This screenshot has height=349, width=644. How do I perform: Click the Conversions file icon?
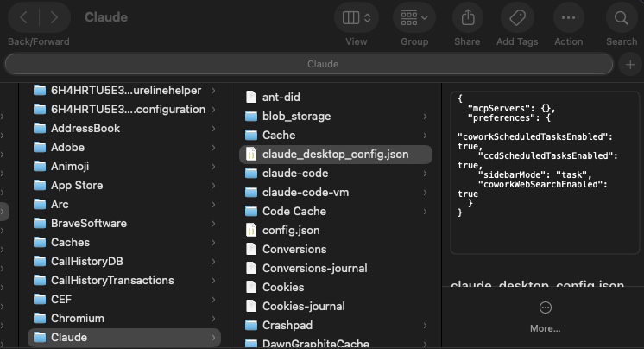[251, 249]
